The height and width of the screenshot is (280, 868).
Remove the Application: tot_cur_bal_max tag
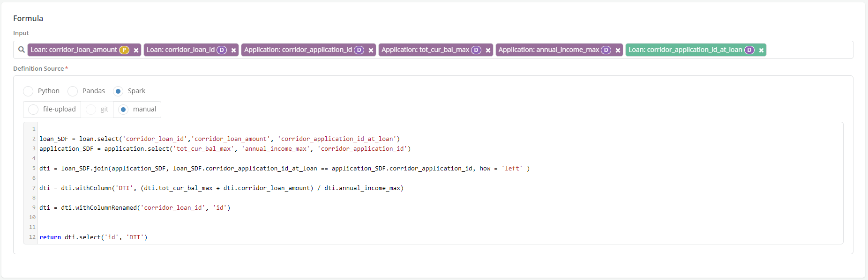coord(488,50)
